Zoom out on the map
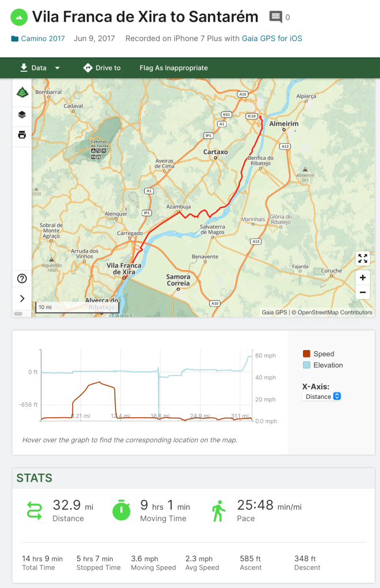 pos(363,292)
